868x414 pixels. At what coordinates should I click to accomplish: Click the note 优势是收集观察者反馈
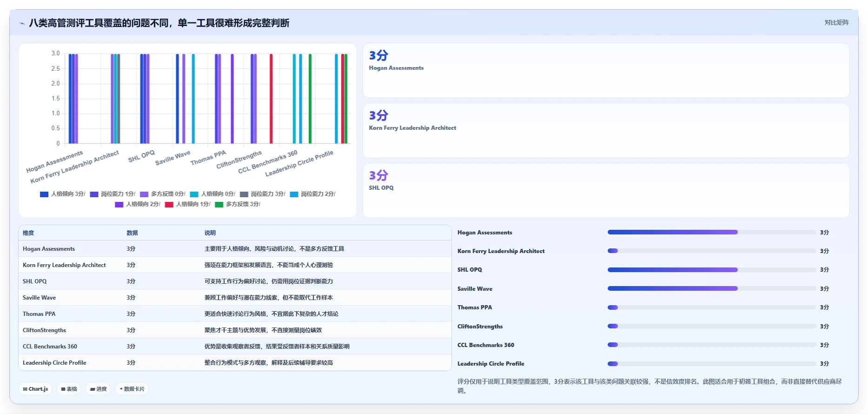coord(277,347)
